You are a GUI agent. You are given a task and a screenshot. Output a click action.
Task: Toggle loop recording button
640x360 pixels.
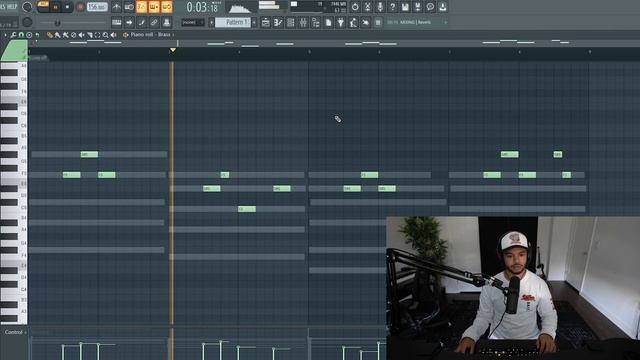click(167, 7)
